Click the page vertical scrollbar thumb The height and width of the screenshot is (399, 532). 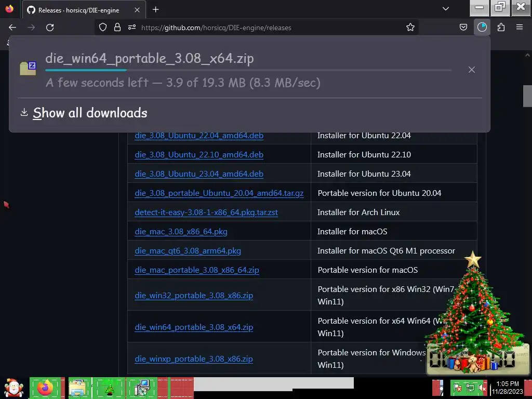(x=527, y=96)
